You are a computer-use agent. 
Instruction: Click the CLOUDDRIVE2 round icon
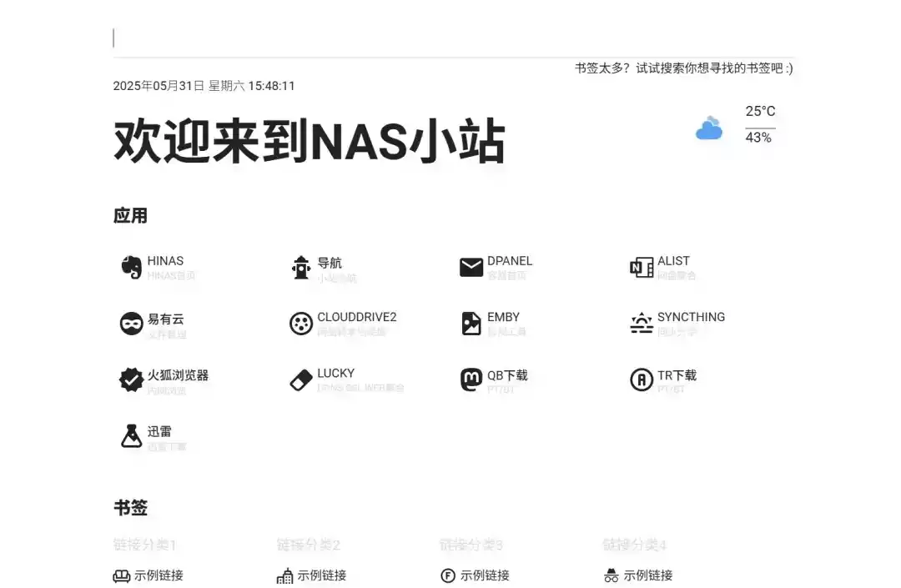(301, 324)
